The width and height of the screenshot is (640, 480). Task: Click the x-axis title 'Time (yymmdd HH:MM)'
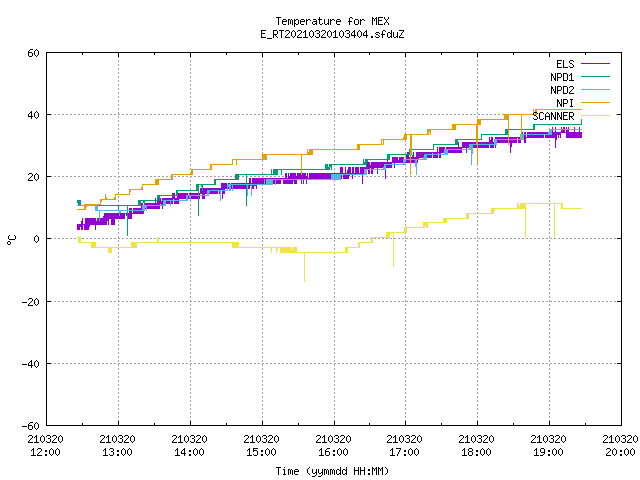coord(332,471)
